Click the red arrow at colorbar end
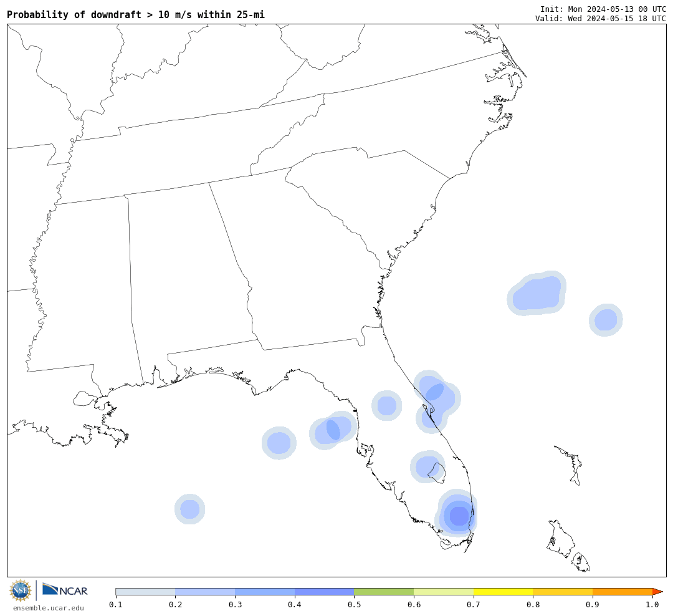 (x=657, y=592)
